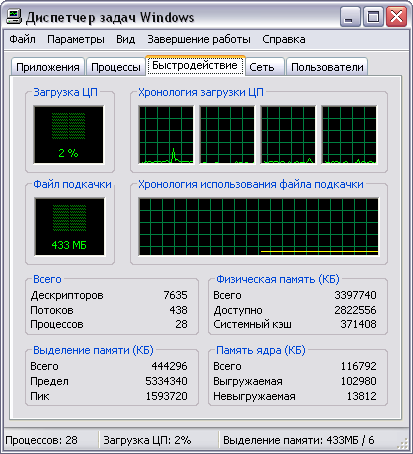Click the first CPU history graph
Viewport: 413px width, 454px height.
pos(166,135)
